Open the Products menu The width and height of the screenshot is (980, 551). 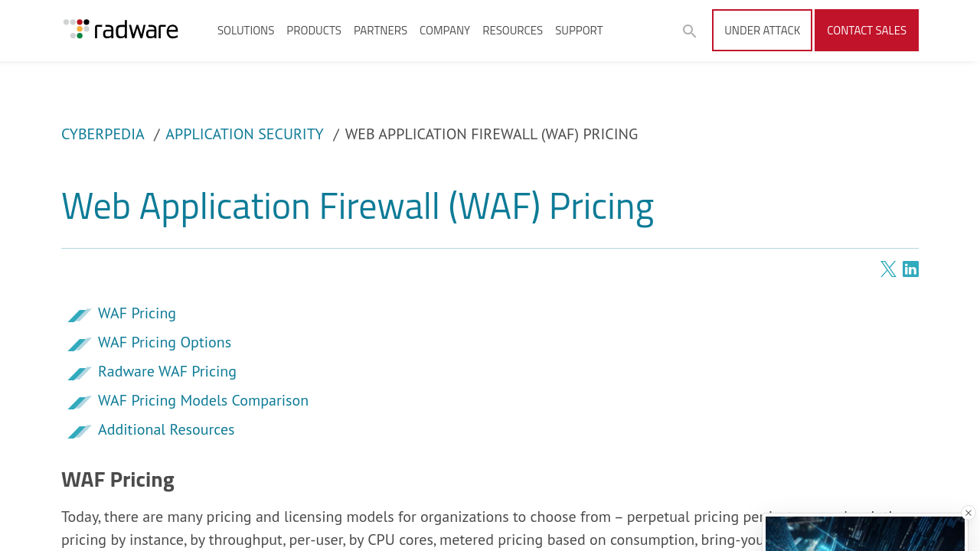pos(314,31)
